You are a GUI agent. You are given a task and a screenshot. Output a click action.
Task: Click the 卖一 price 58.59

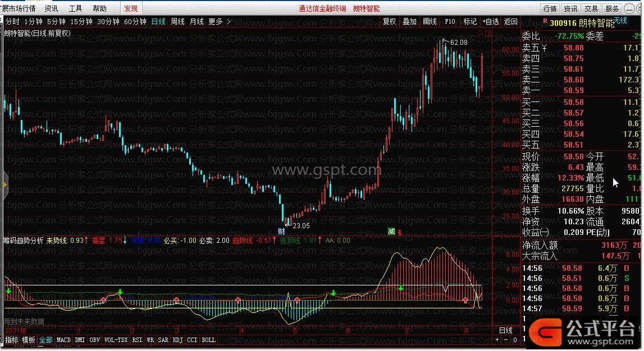(573, 90)
